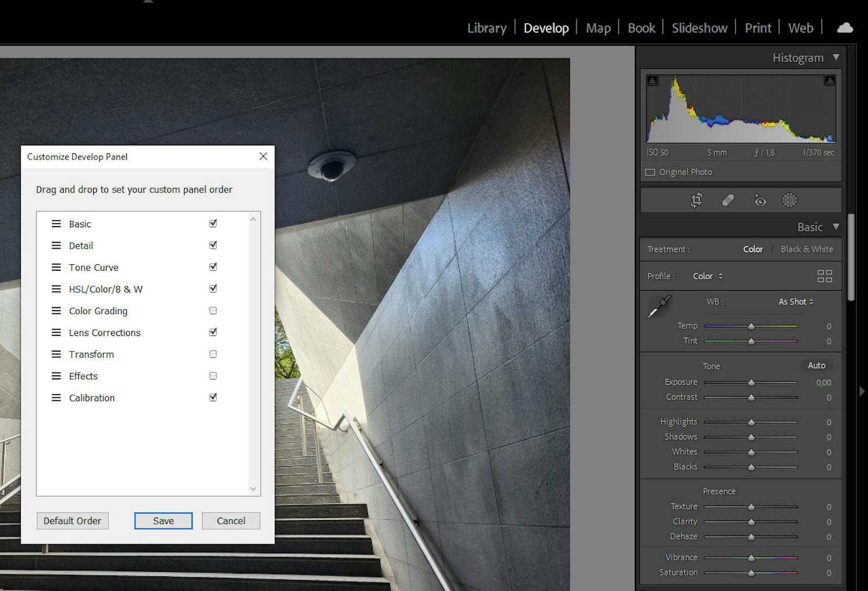
Task: Switch to the Library module
Action: point(486,28)
